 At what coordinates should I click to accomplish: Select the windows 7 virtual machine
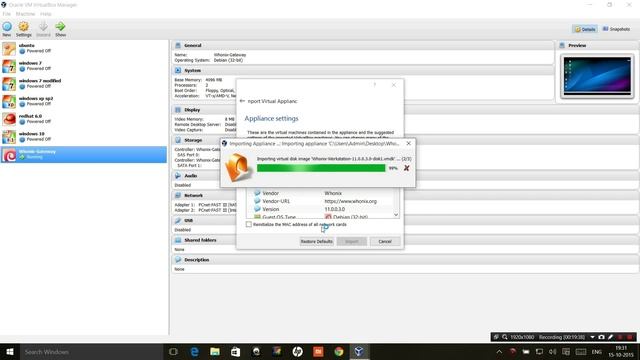click(x=84, y=66)
